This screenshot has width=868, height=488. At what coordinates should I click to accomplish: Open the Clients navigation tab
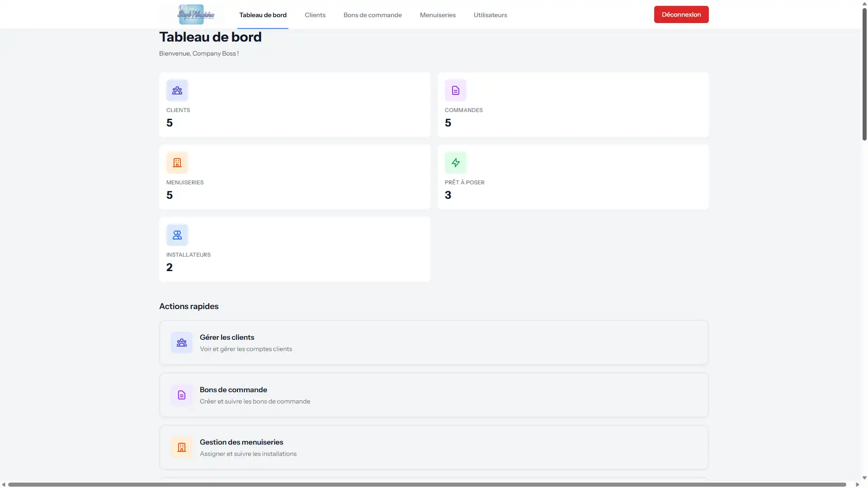pos(315,15)
